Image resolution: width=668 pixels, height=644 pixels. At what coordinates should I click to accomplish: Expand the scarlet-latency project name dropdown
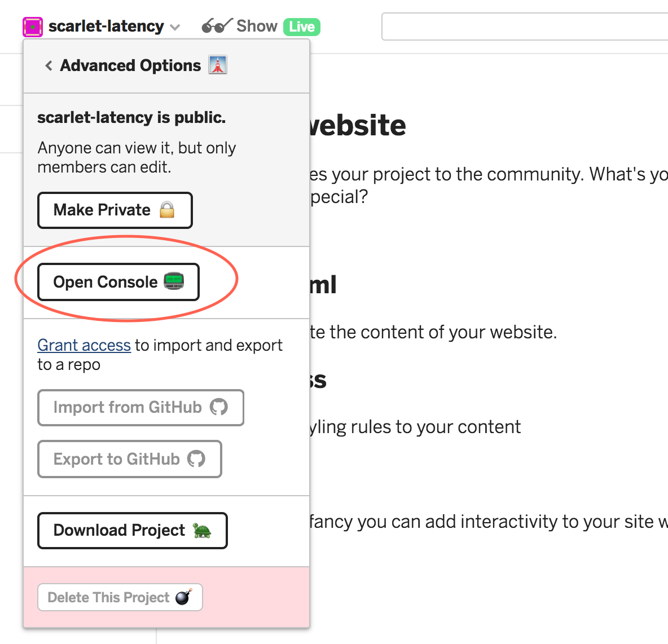point(175,27)
